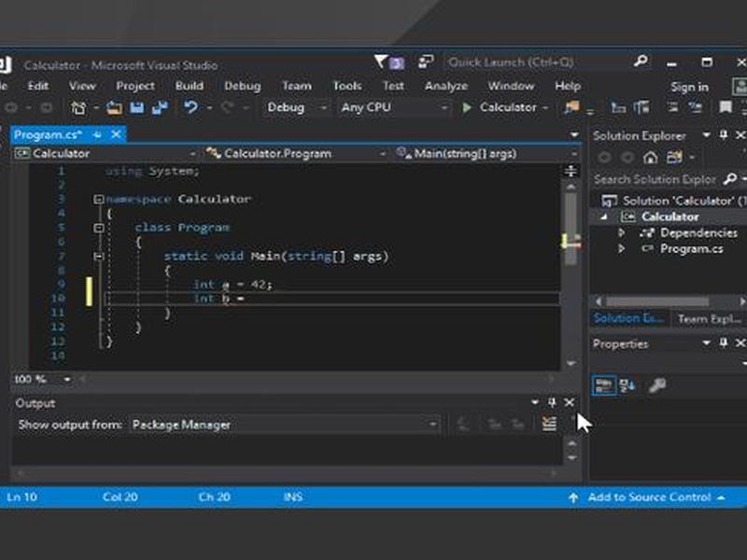This screenshot has height=560, width=747.
Task: Toggle auto-hide pin on Output panel
Action: pyautogui.click(x=552, y=402)
